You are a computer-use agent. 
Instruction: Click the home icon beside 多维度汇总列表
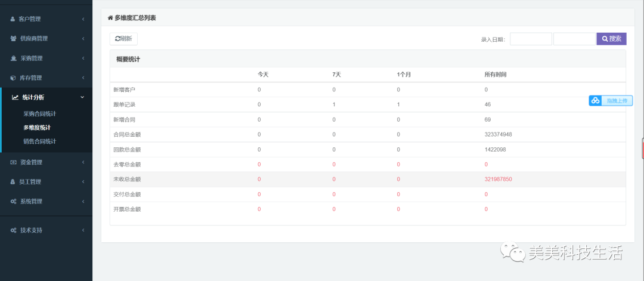[x=110, y=18]
